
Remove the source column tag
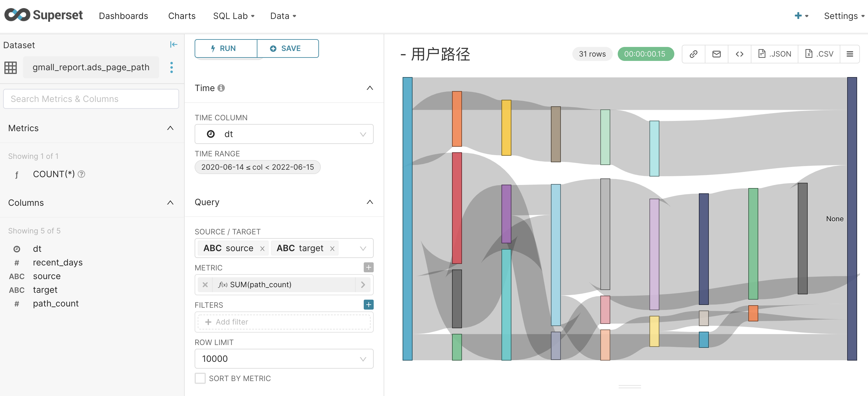262,249
